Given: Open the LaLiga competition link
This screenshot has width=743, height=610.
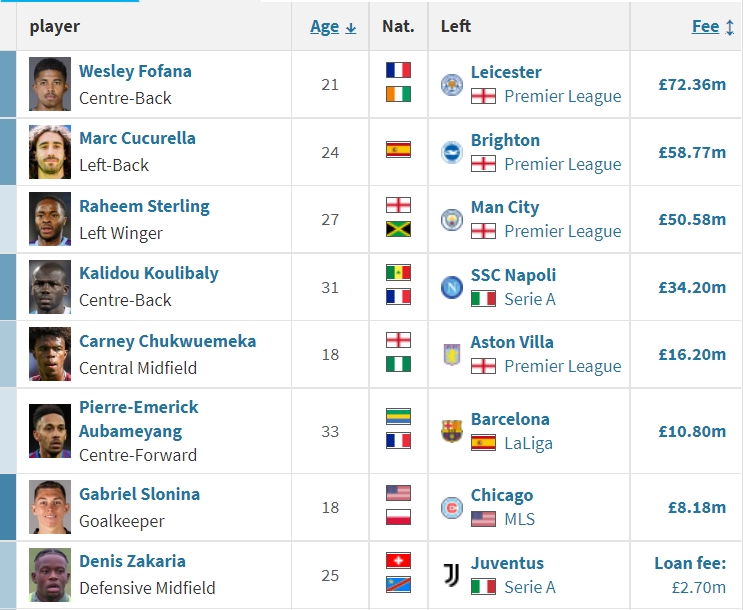Looking at the screenshot, I should [x=528, y=443].
